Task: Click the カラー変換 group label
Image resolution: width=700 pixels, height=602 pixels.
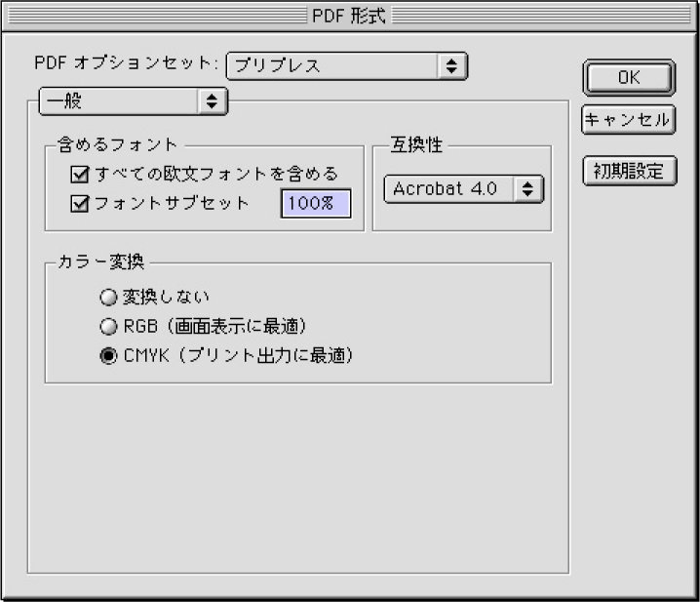Action: 100,261
